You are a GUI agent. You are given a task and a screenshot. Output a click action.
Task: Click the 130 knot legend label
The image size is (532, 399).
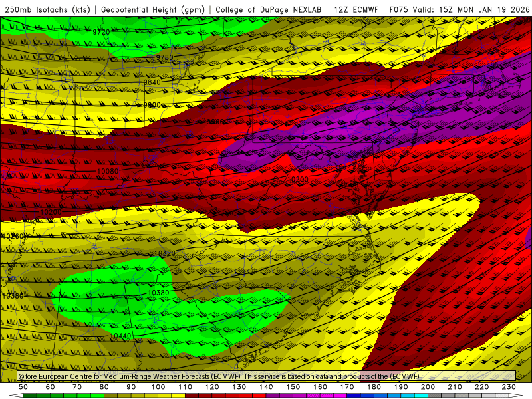coord(239,387)
